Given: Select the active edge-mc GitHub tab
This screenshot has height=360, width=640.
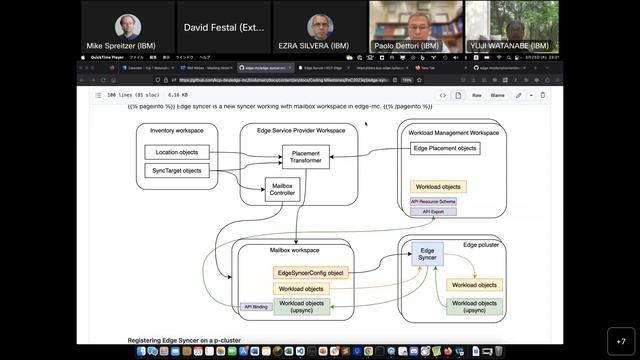Looking at the screenshot, I should pos(266,68).
